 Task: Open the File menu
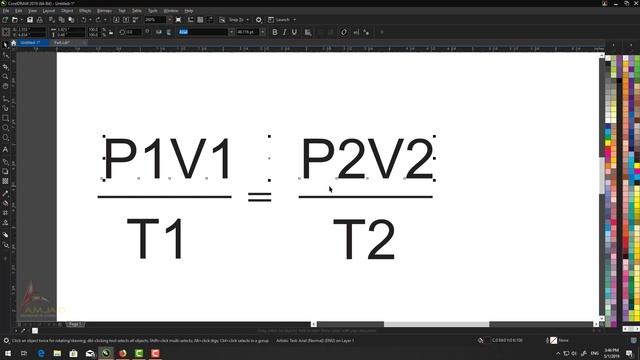click(x=6, y=11)
